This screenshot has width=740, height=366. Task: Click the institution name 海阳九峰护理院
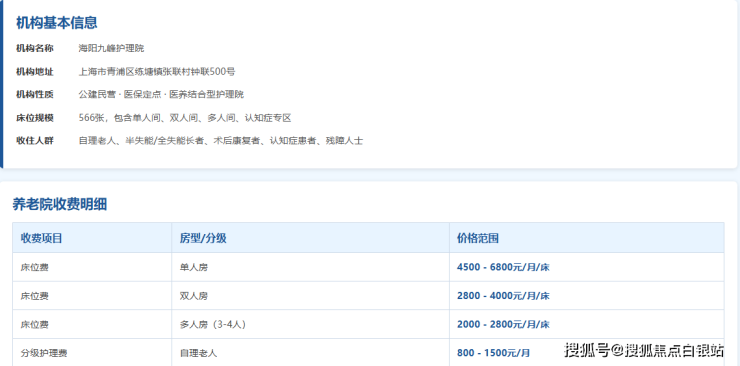point(111,48)
